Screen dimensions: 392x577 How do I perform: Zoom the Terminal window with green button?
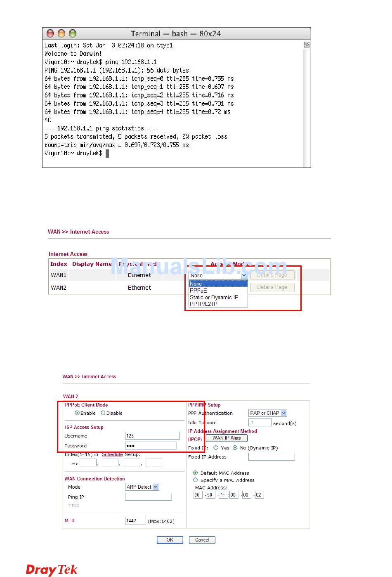point(73,33)
